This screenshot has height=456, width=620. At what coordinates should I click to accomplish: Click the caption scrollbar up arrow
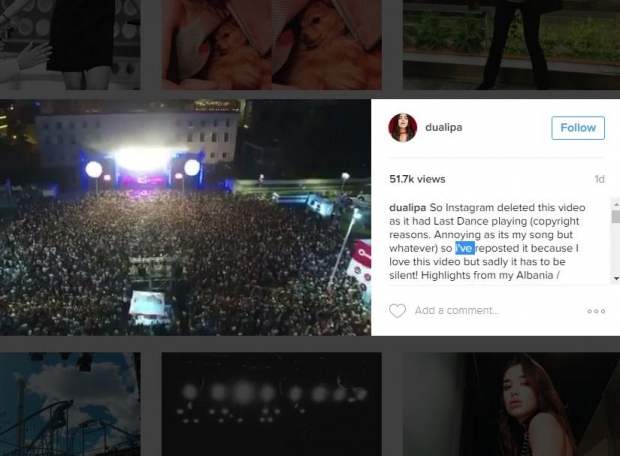click(616, 204)
